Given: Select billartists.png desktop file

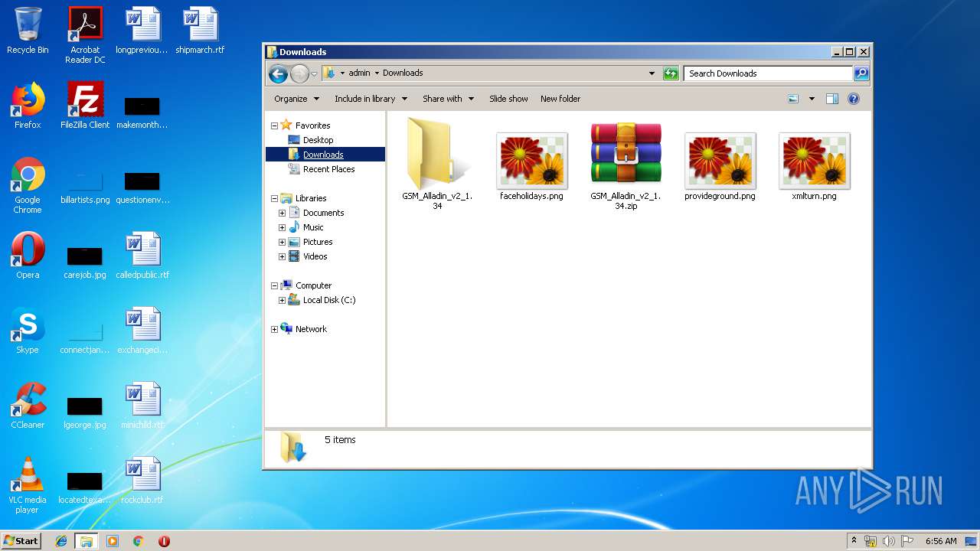Looking at the screenshot, I should 85,187.
